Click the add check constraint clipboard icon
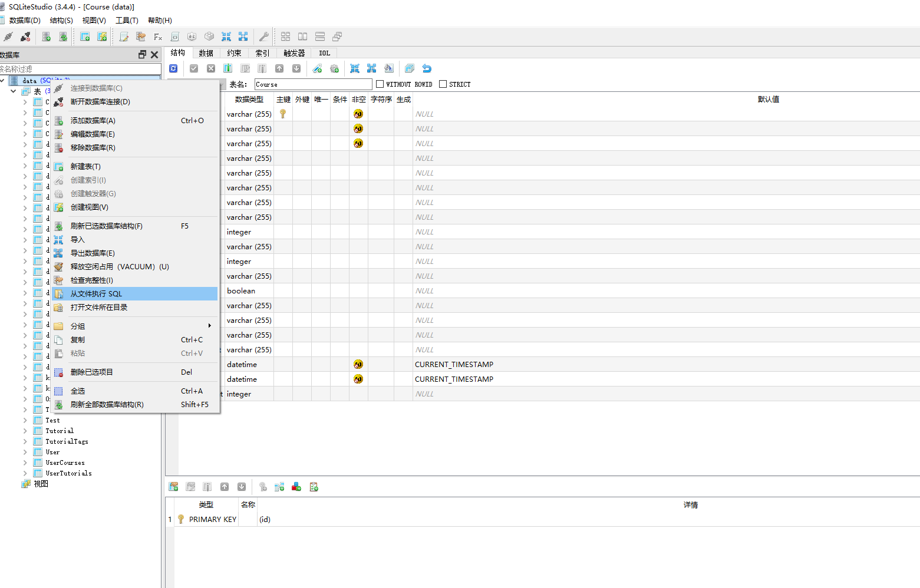 coord(314,487)
